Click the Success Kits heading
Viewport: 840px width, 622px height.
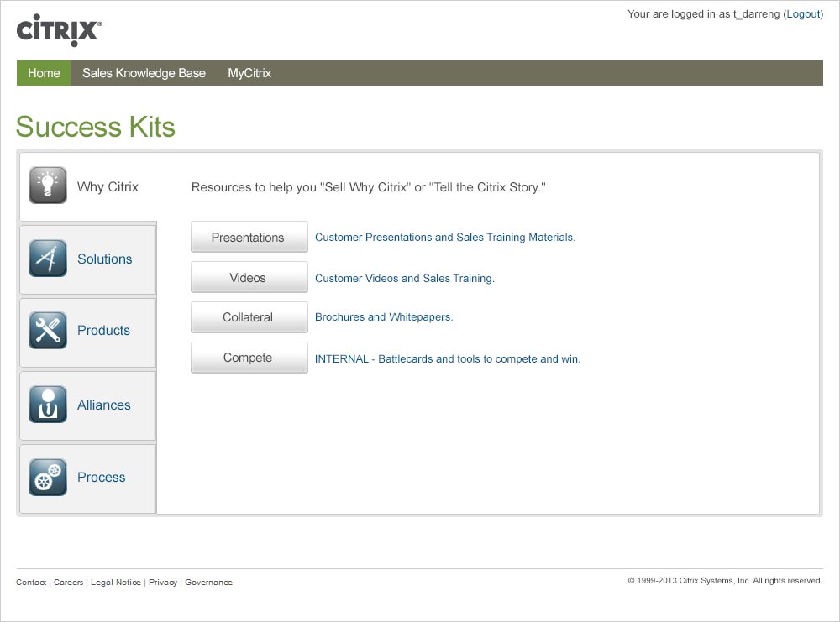coord(96,127)
